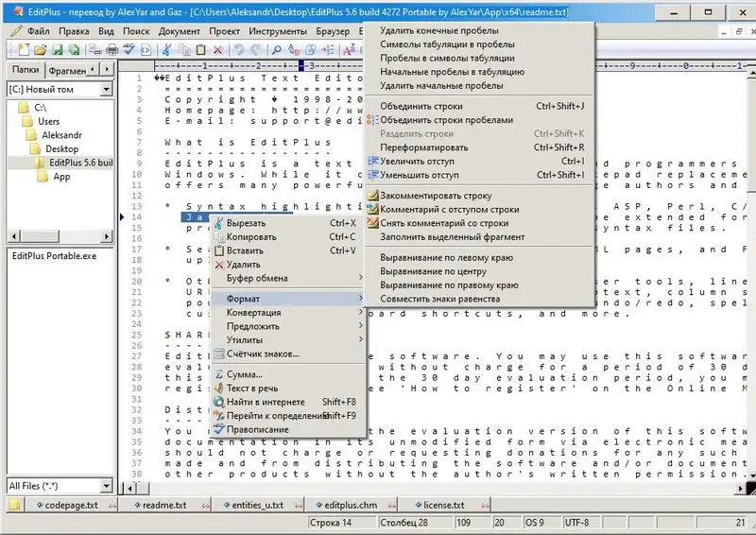
Task: Click the Copy toolbar icon
Action: tap(184, 50)
